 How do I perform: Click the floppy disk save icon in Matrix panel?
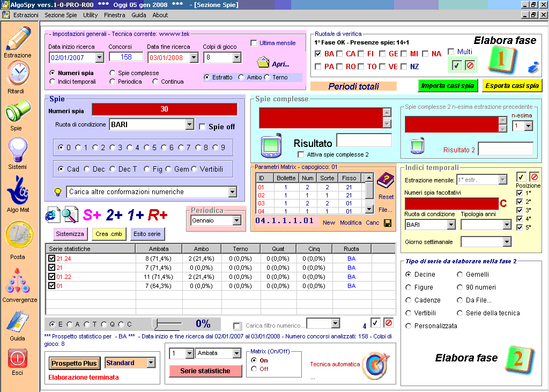pyautogui.click(x=388, y=223)
